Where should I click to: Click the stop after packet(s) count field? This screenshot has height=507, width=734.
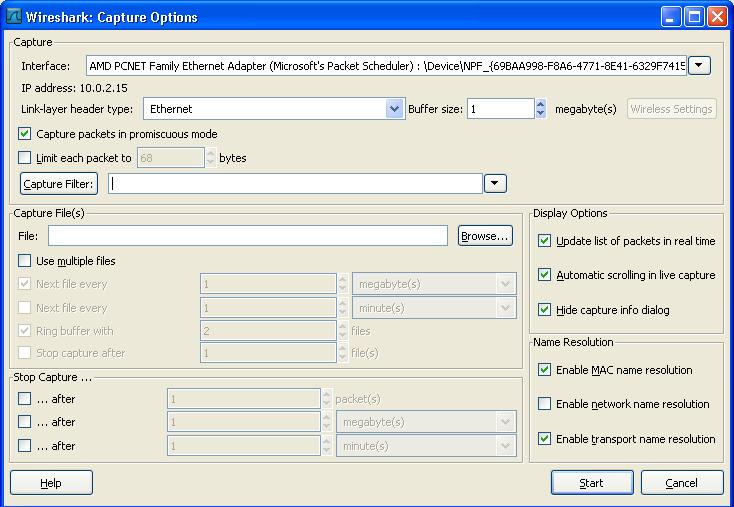243,399
